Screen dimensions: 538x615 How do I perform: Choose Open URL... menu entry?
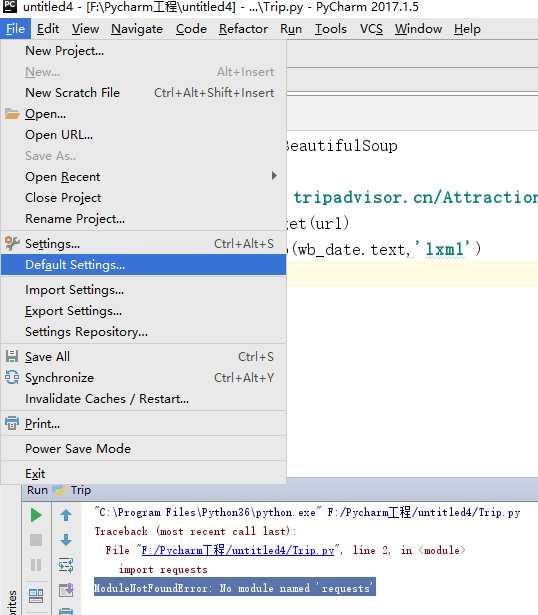click(x=144, y=135)
